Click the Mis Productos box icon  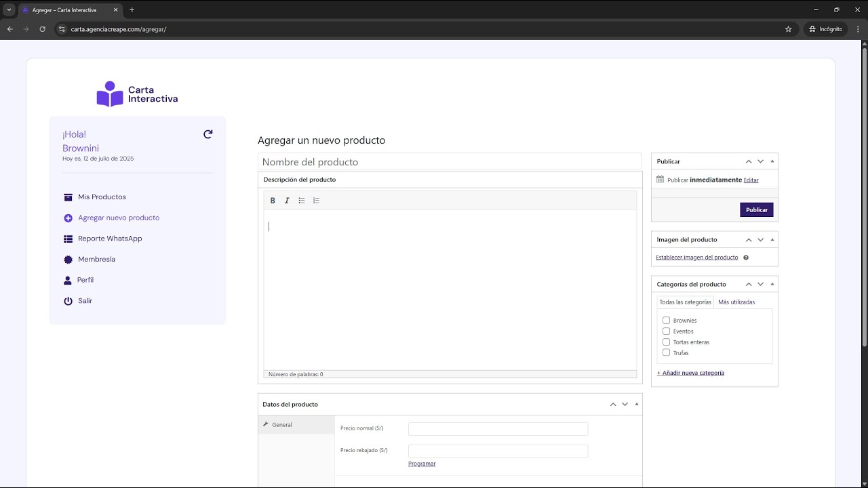68,197
